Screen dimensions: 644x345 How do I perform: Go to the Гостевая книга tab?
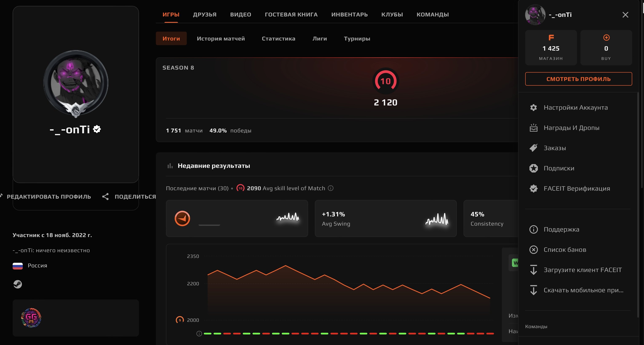click(x=291, y=15)
